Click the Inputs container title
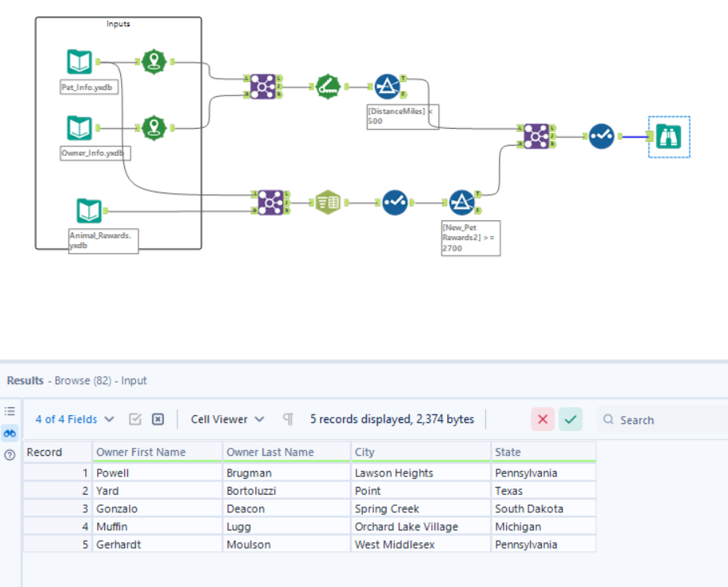Viewport: 728px width, 587px height. (118, 24)
